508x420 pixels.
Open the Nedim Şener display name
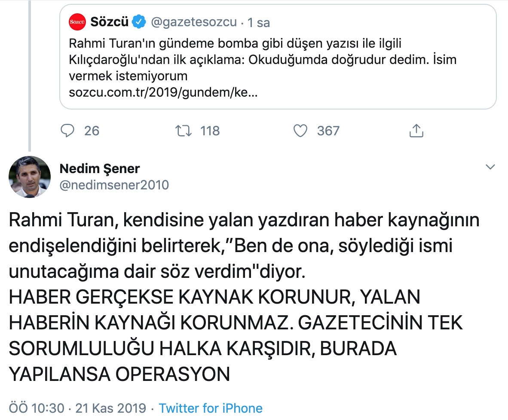[100, 169]
